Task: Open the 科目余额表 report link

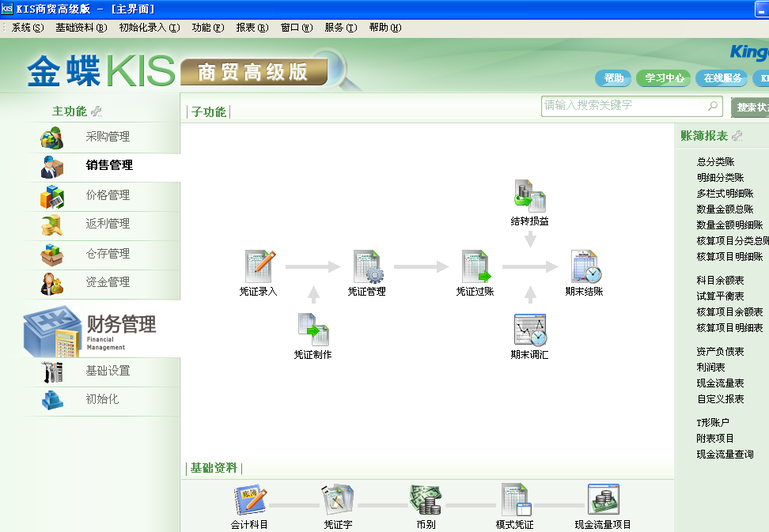Action: (x=721, y=280)
